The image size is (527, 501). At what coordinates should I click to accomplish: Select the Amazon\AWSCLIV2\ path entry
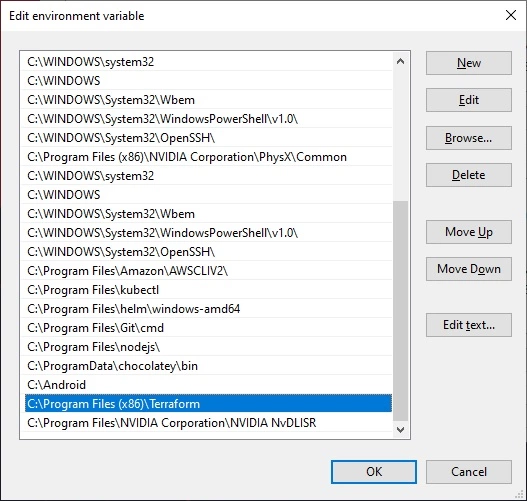208,271
